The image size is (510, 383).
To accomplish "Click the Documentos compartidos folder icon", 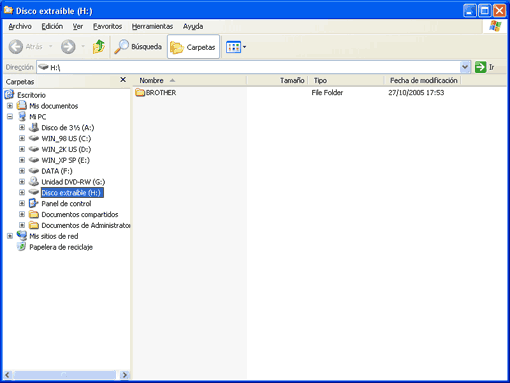I will (x=34, y=214).
